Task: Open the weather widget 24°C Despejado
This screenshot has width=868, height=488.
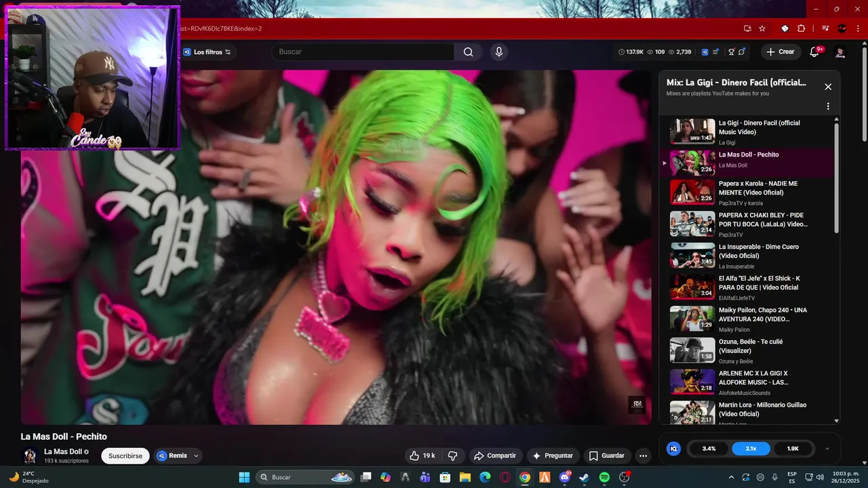Action: click(x=28, y=477)
